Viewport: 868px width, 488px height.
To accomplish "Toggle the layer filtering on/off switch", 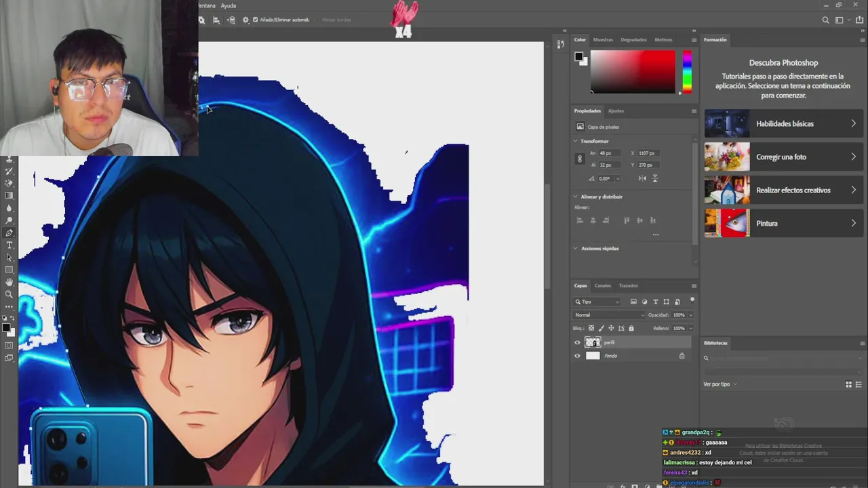I will [692, 300].
